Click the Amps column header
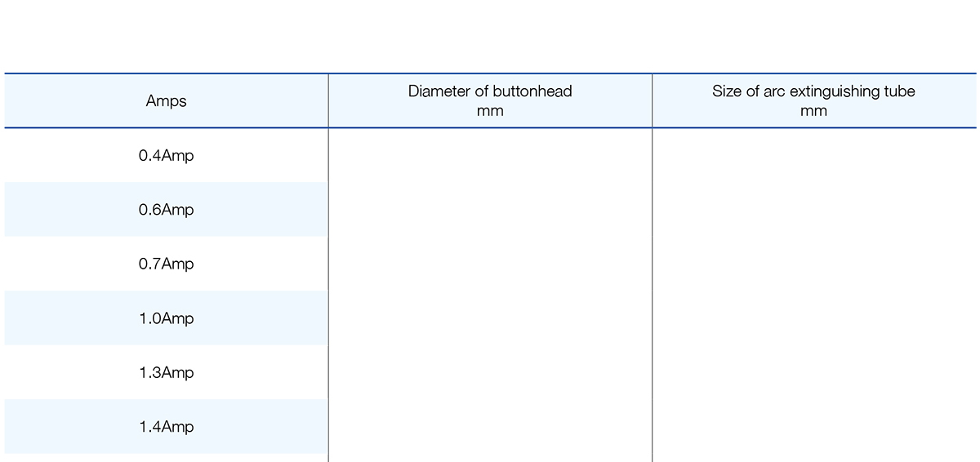Image resolution: width=980 pixels, height=462 pixels. click(x=166, y=101)
